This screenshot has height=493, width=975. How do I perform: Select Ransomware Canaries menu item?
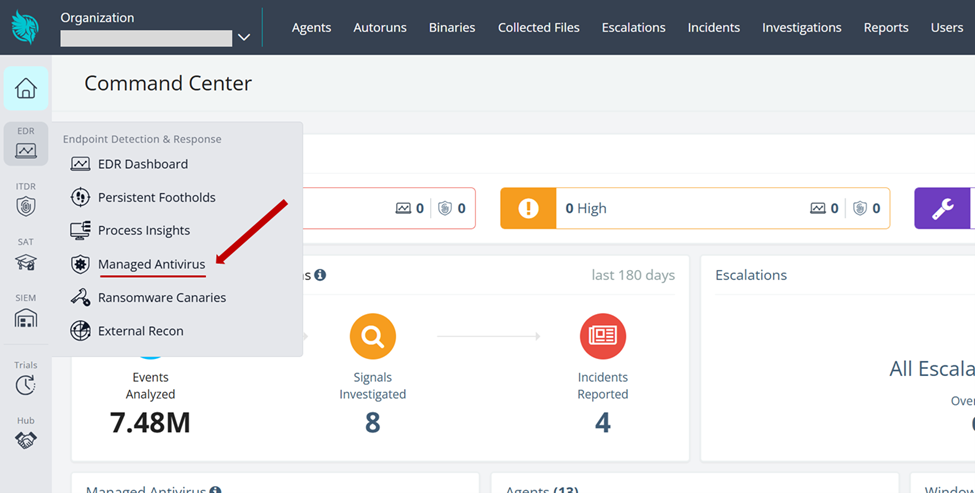161,297
